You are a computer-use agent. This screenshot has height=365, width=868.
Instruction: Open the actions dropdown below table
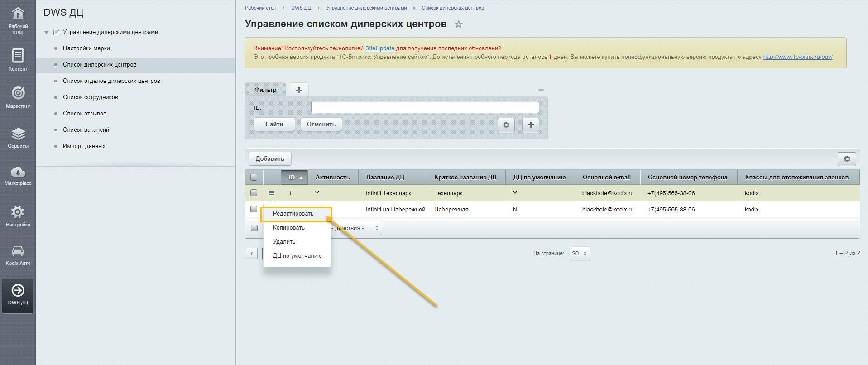click(356, 228)
